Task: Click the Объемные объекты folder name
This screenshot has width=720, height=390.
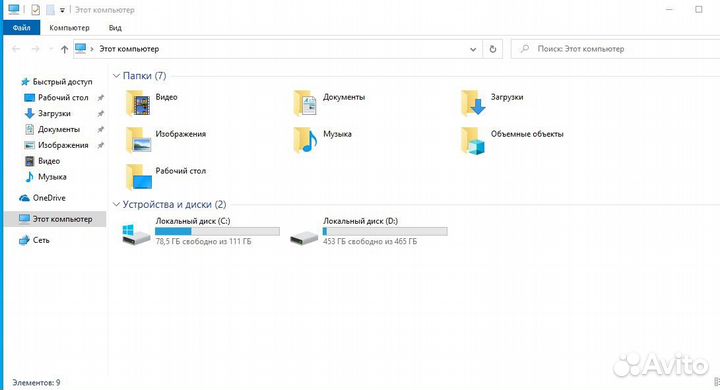Action: (527, 134)
